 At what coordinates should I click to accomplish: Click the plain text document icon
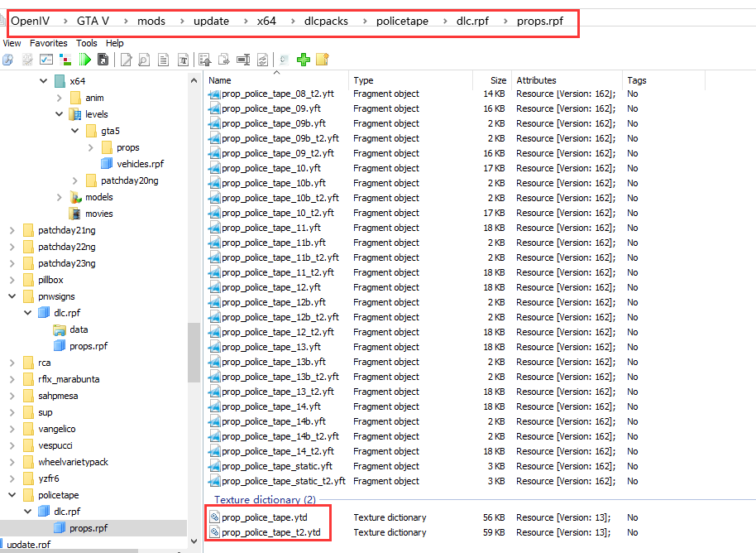click(x=164, y=60)
